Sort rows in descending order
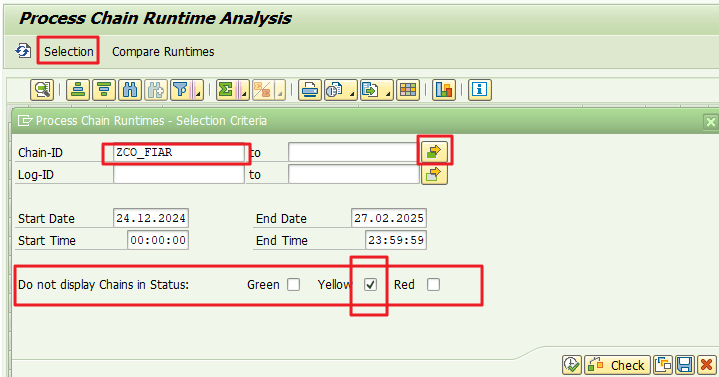 (x=104, y=89)
